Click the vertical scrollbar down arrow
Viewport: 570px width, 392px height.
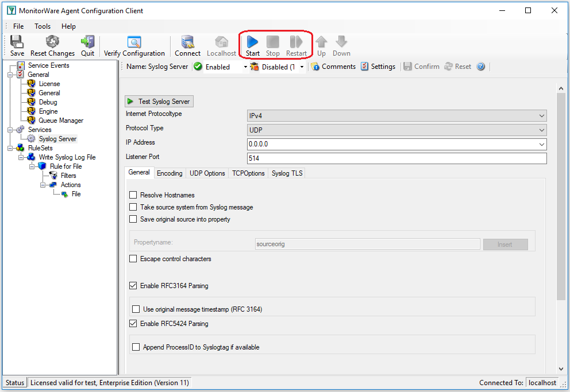pos(561,369)
